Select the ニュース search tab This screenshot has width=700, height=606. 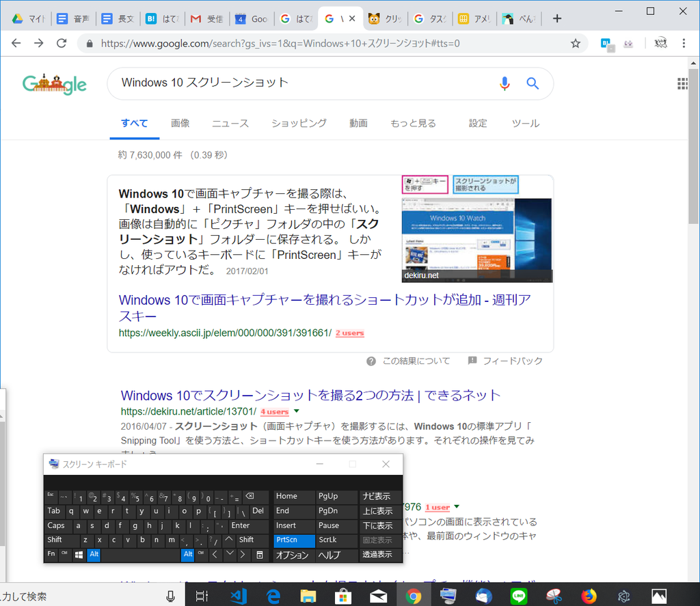(230, 123)
